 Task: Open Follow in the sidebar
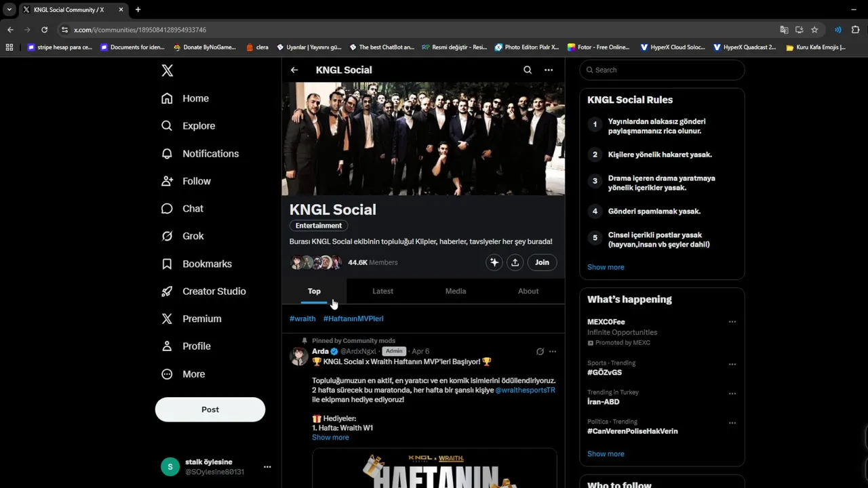pyautogui.click(x=186, y=181)
